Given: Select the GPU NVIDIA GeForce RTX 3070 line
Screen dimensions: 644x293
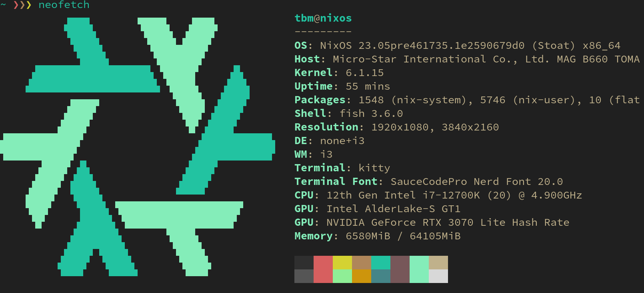Looking at the screenshot, I should [432, 223].
